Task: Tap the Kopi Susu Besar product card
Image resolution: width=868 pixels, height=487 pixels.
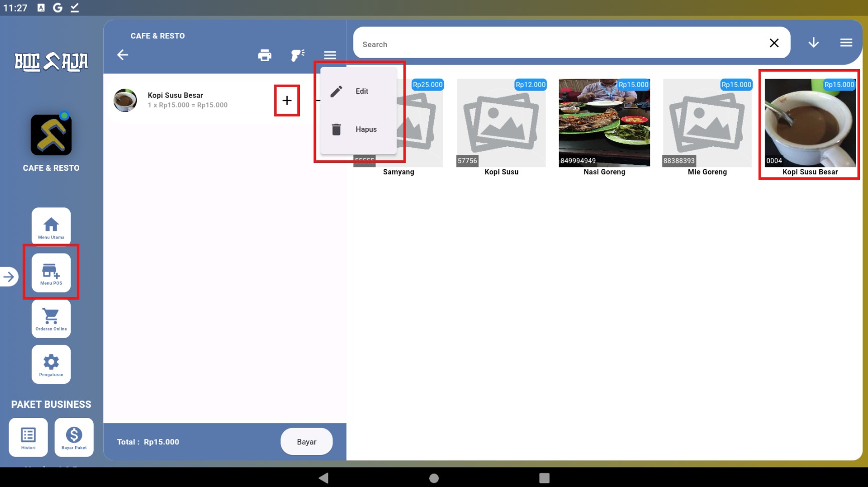Action: 810,127
